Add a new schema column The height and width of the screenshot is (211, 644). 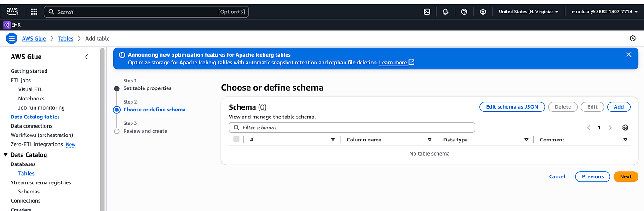pos(619,107)
